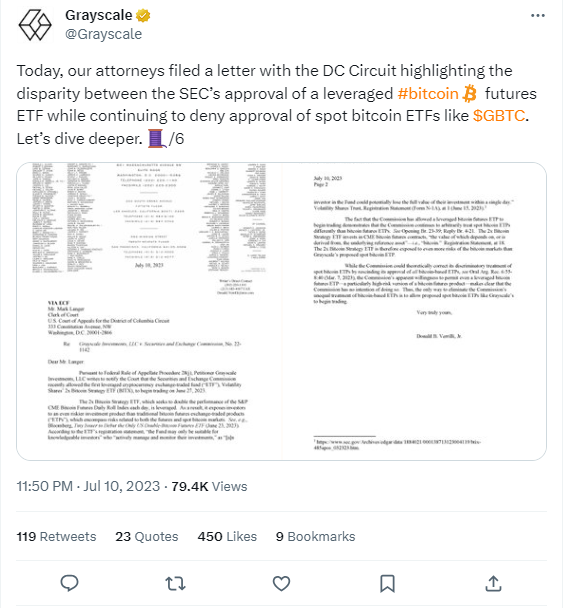Open first letter page image
This screenshot has width=564, height=608.
click(149, 311)
